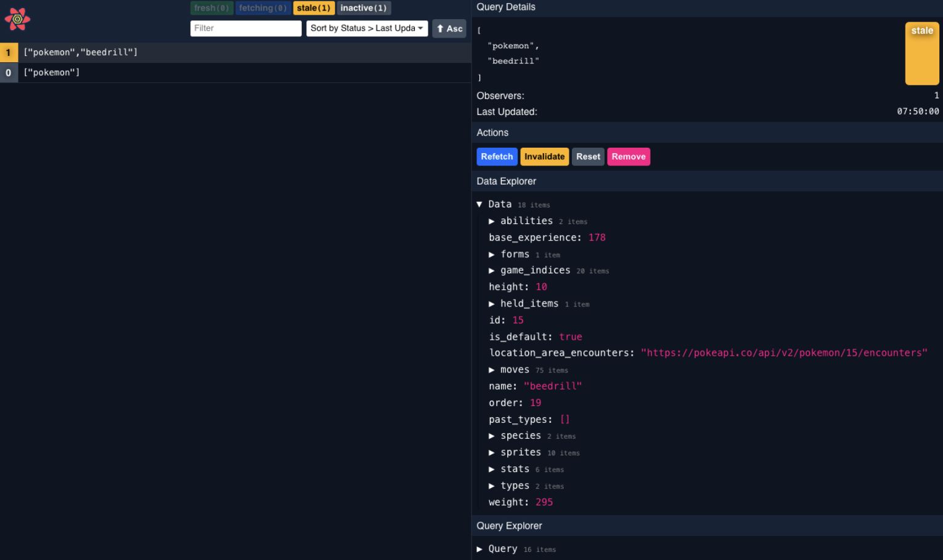The image size is (943, 560).
Task: Select the ["pokemon"] query in the list
Action: click(x=52, y=72)
